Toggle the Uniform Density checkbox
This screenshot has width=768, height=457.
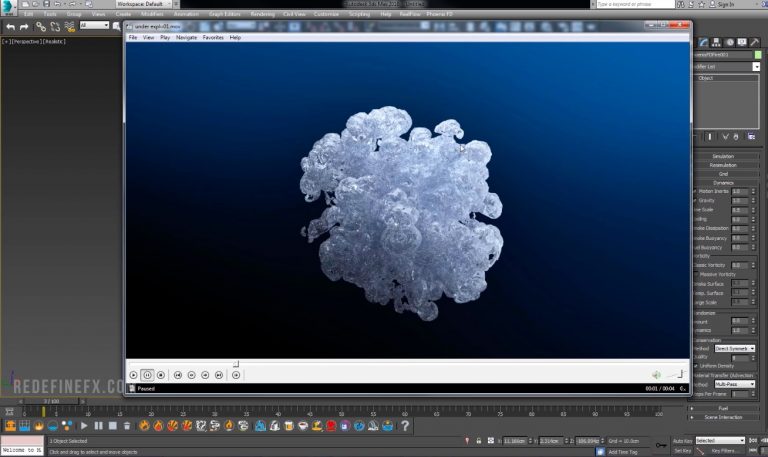(696, 365)
